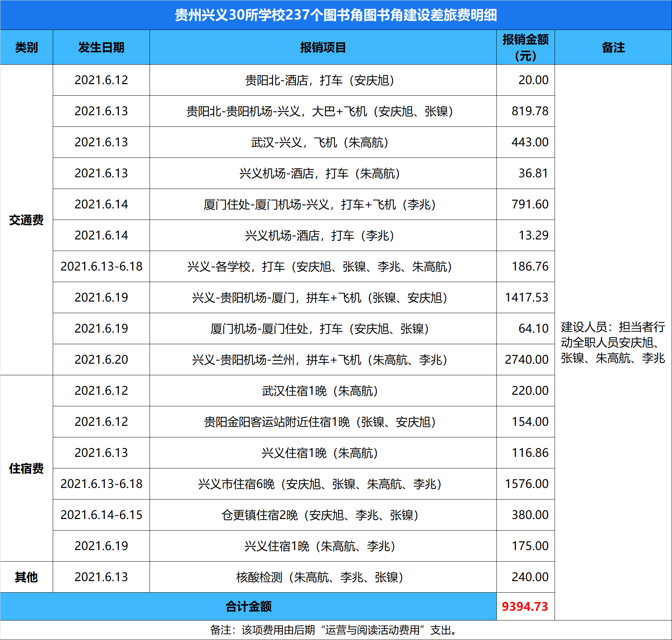Select the 备注 column header
672x640 pixels.
click(613, 47)
